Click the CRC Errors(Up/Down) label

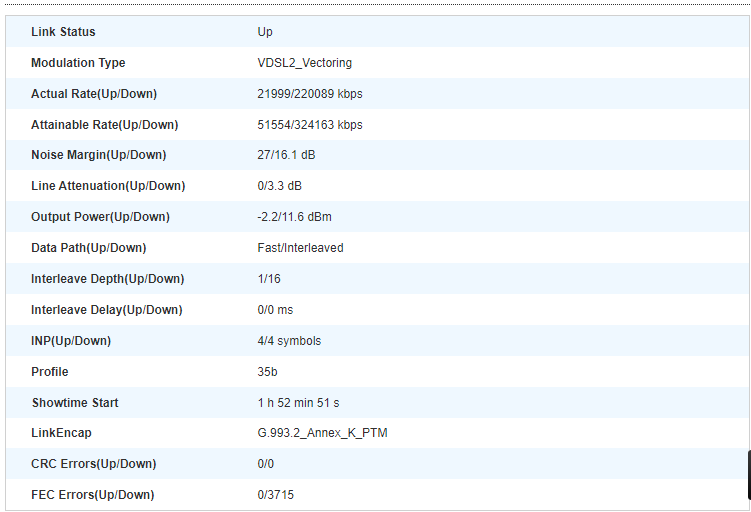[94, 464]
